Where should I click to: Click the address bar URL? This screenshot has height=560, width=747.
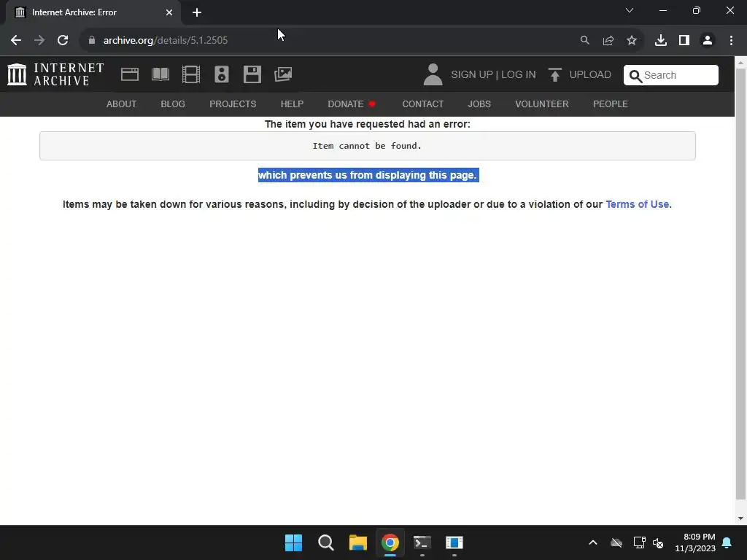click(x=166, y=40)
